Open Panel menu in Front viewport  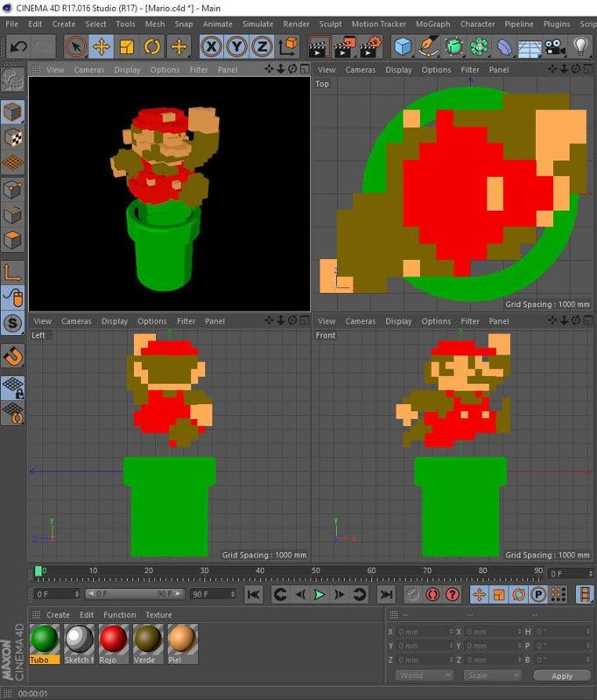coord(499,321)
